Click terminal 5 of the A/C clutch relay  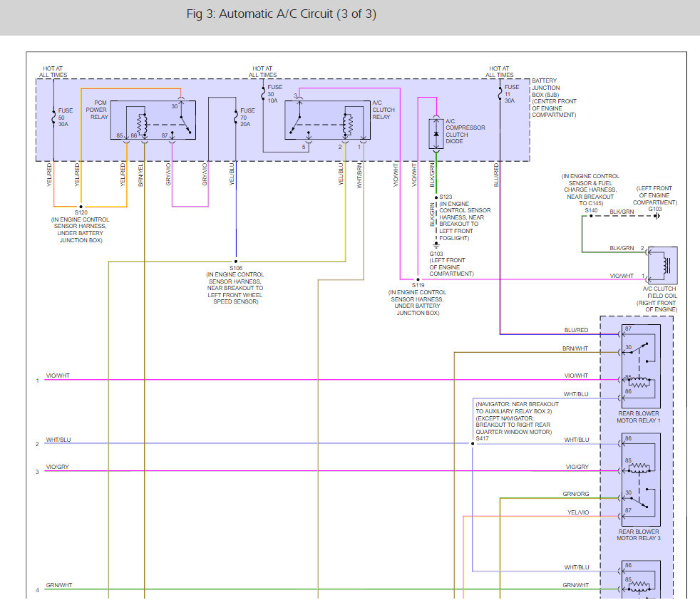304,147
